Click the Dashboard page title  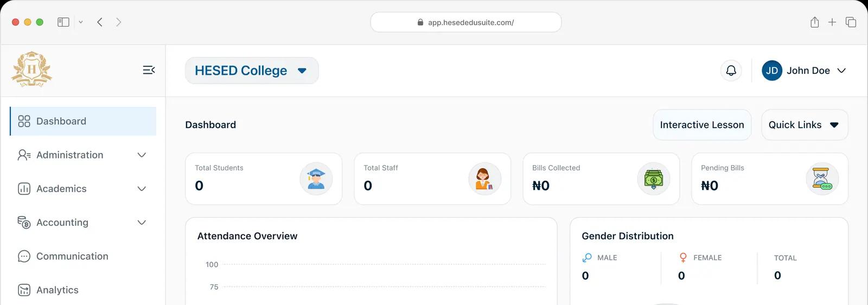click(210, 125)
